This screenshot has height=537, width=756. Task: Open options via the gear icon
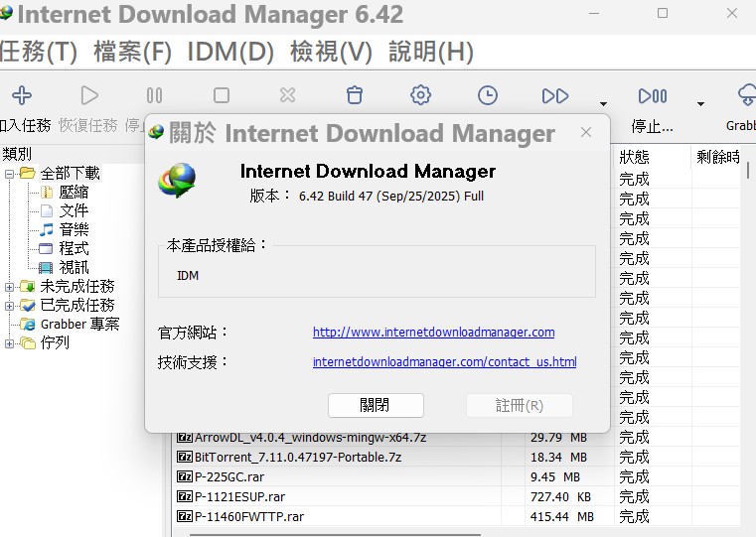tap(420, 95)
